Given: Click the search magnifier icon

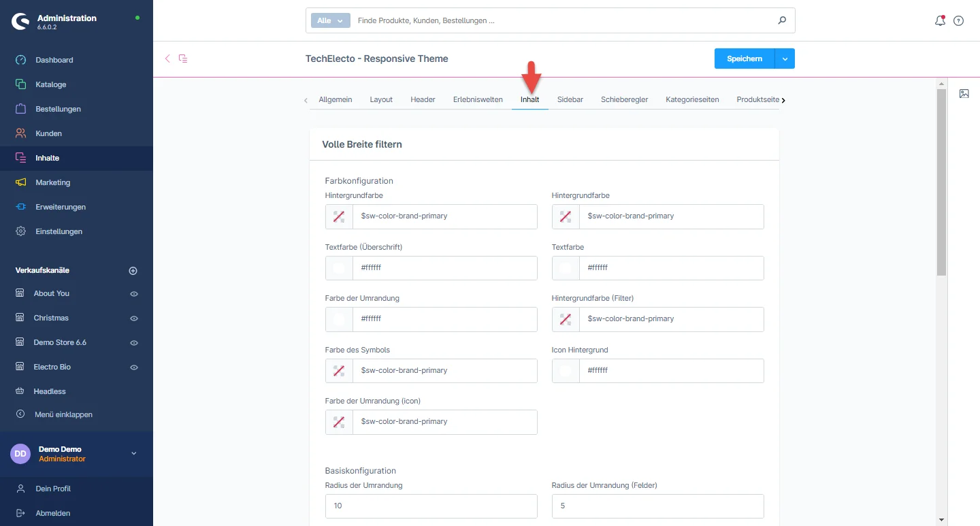Looking at the screenshot, I should click(782, 20).
